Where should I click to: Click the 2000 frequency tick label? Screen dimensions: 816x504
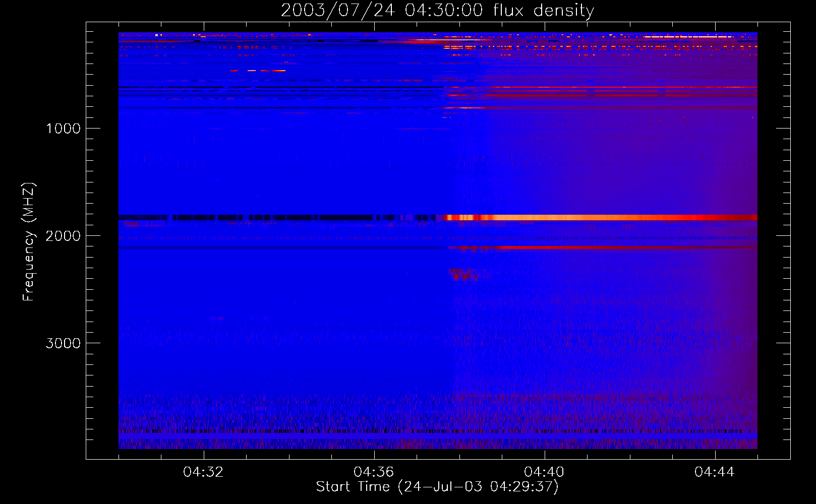click(63, 236)
